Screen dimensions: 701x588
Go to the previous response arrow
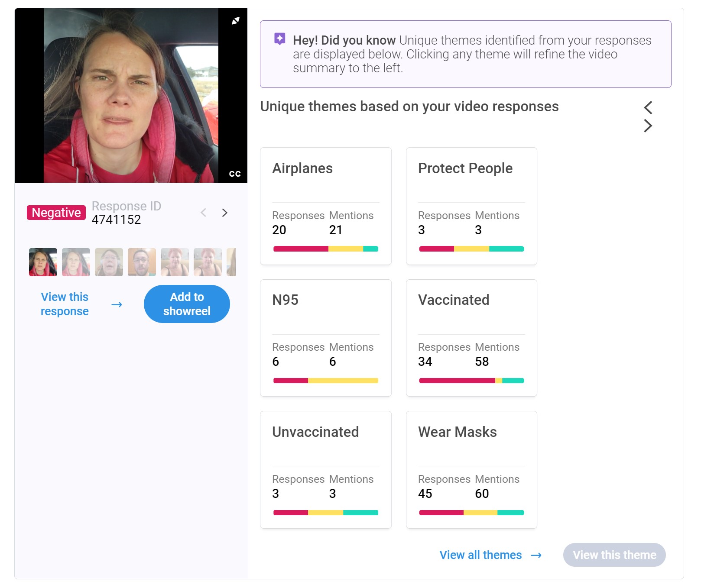(203, 213)
